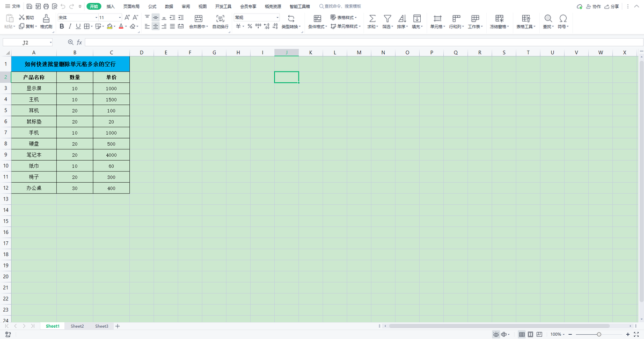Toggle center horizontal alignment
The width and height of the screenshot is (644, 339).
click(x=156, y=26)
